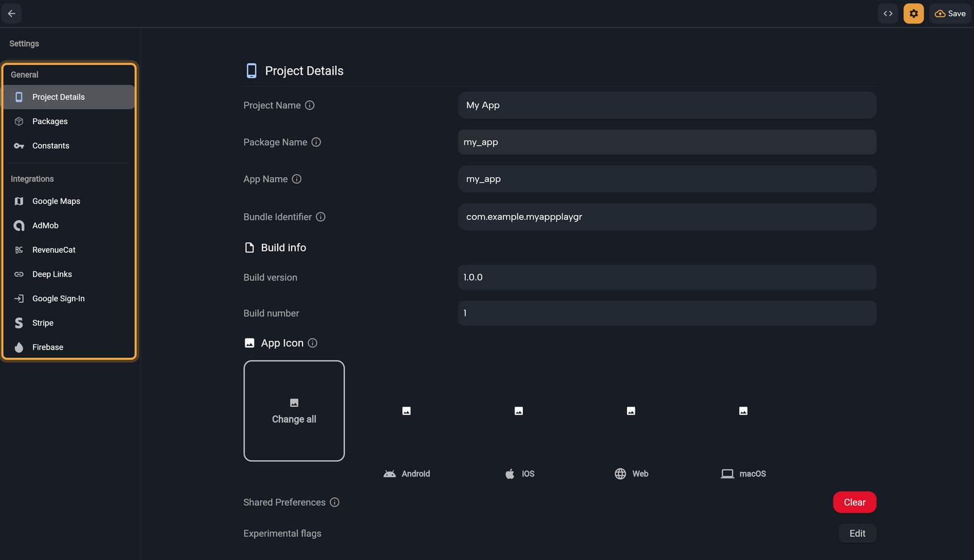Open the Firebase integration
The image size is (974, 560).
(69, 347)
